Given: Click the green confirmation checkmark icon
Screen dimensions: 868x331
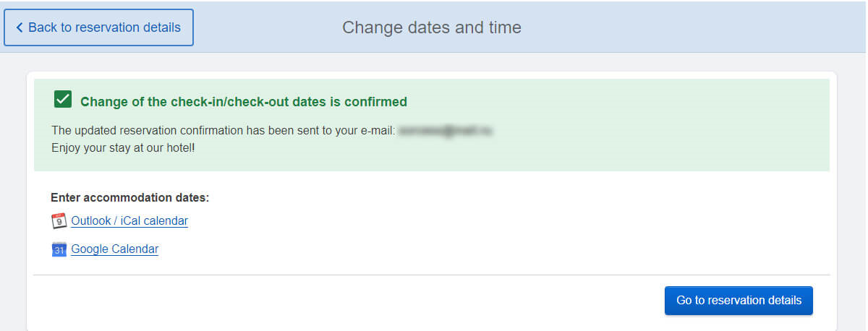Looking at the screenshot, I should (63, 100).
